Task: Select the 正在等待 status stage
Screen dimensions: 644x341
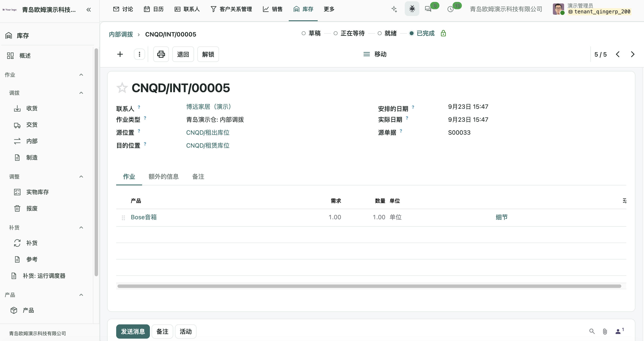Action: [x=349, y=33]
